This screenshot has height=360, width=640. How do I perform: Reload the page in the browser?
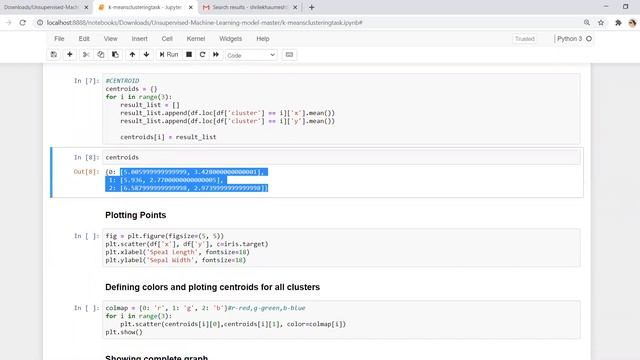[x=23, y=23]
